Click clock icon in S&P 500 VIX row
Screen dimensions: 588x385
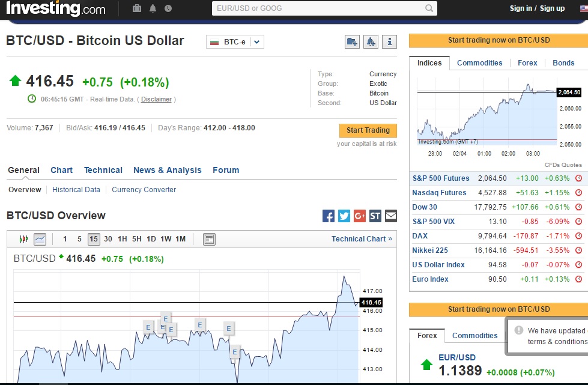[x=578, y=222]
